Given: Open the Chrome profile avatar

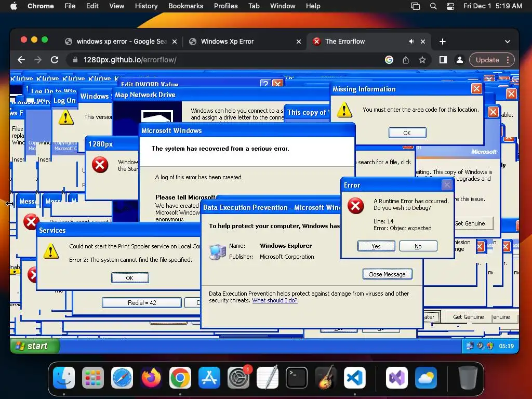Looking at the screenshot, I should [459, 60].
